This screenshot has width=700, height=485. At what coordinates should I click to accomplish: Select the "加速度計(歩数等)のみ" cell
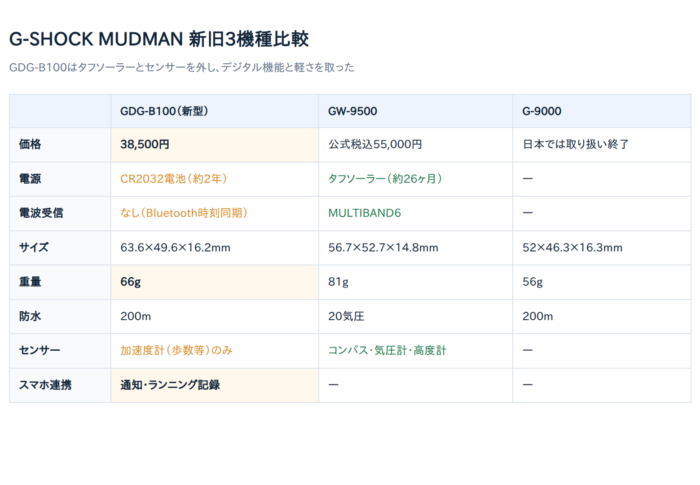215,351
